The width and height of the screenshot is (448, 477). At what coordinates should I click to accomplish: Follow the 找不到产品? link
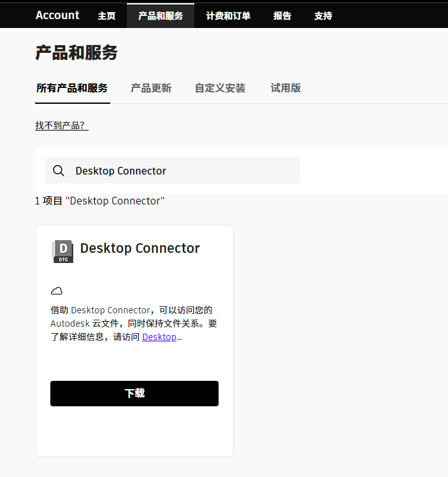(x=61, y=125)
